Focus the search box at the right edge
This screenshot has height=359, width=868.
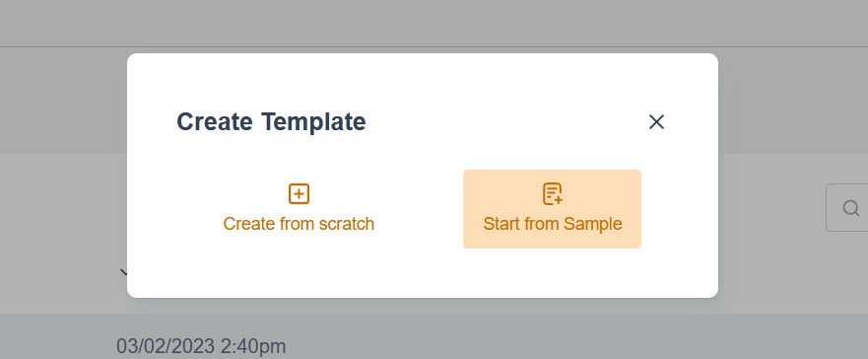click(x=847, y=208)
